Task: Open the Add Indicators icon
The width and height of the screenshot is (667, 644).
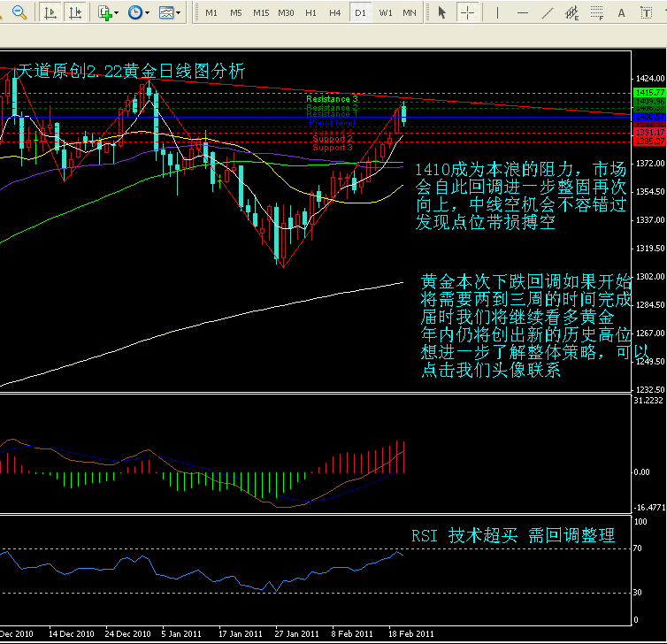Action: point(104,12)
